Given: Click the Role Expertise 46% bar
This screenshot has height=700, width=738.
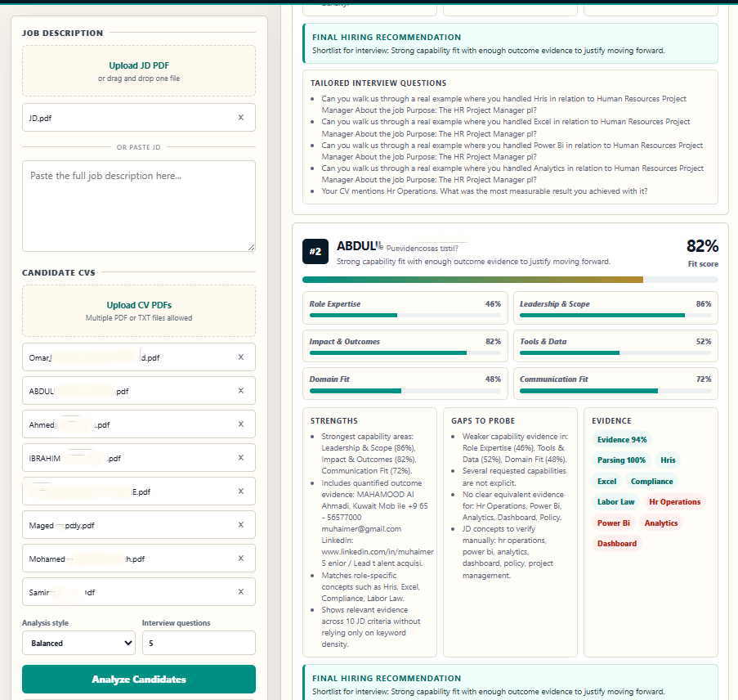Looking at the screenshot, I should tap(405, 315).
